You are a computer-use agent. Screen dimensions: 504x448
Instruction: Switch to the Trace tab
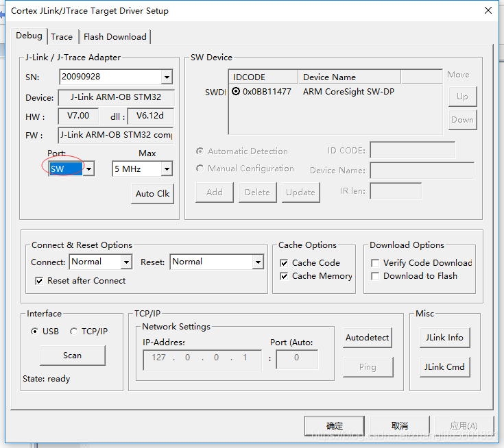(x=62, y=37)
